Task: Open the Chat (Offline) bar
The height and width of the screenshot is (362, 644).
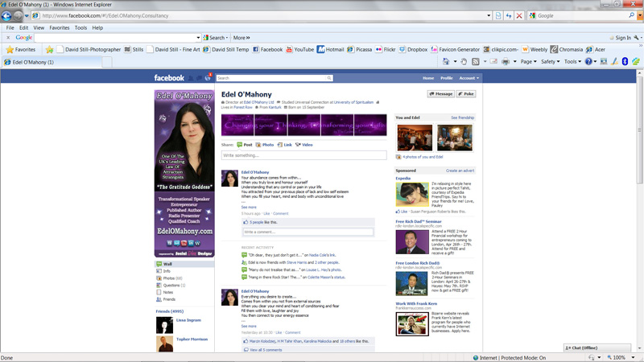Action: [597, 348]
